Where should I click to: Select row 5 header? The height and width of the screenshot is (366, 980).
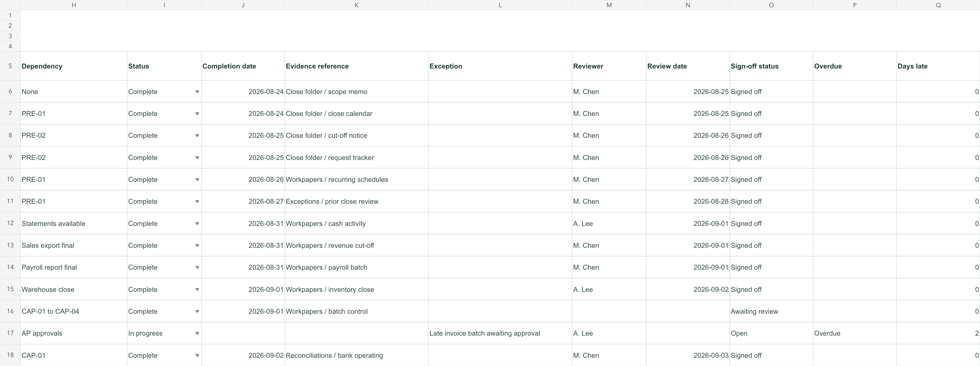pyautogui.click(x=10, y=66)
